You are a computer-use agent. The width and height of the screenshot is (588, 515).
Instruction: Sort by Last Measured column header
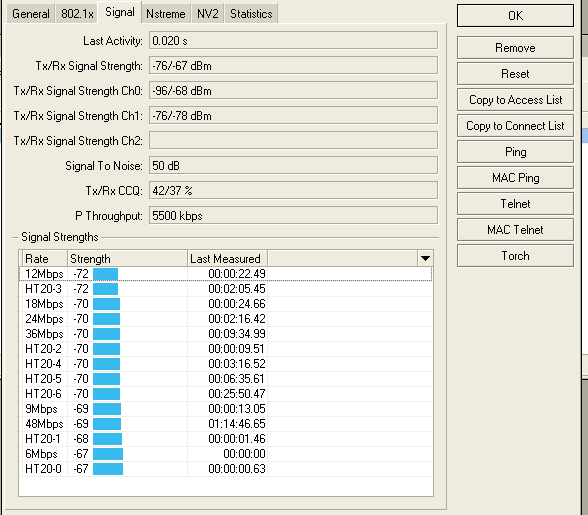227,258
